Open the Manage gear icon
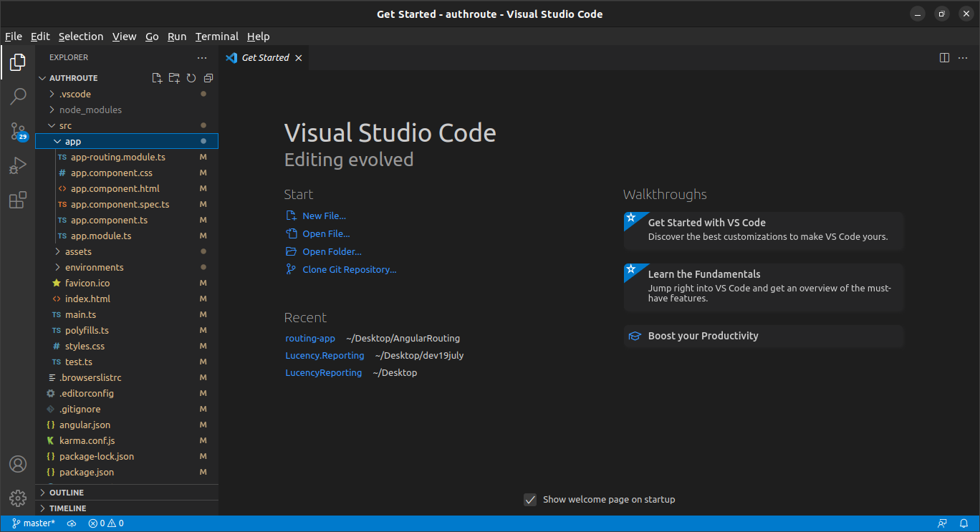980x532 pixels. point(18,498)
